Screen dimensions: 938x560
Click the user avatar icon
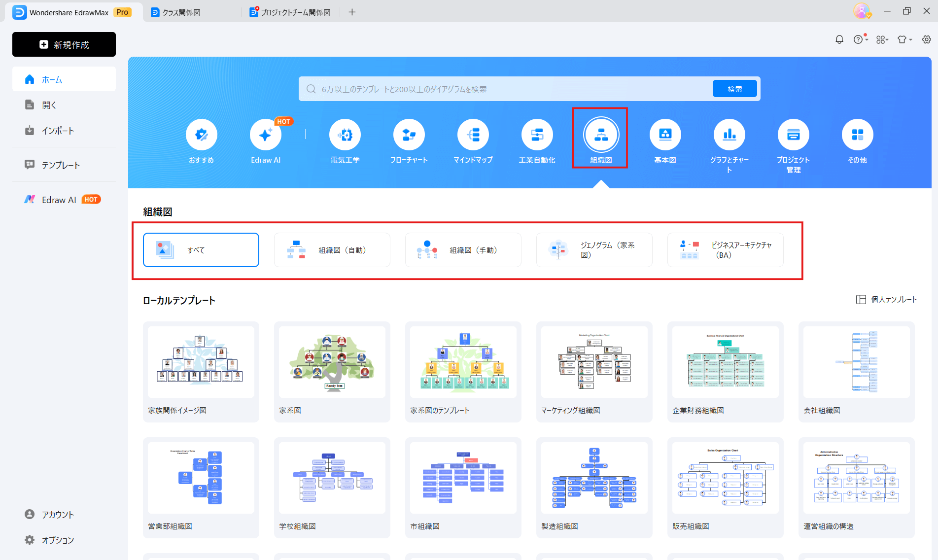[862, 11]
